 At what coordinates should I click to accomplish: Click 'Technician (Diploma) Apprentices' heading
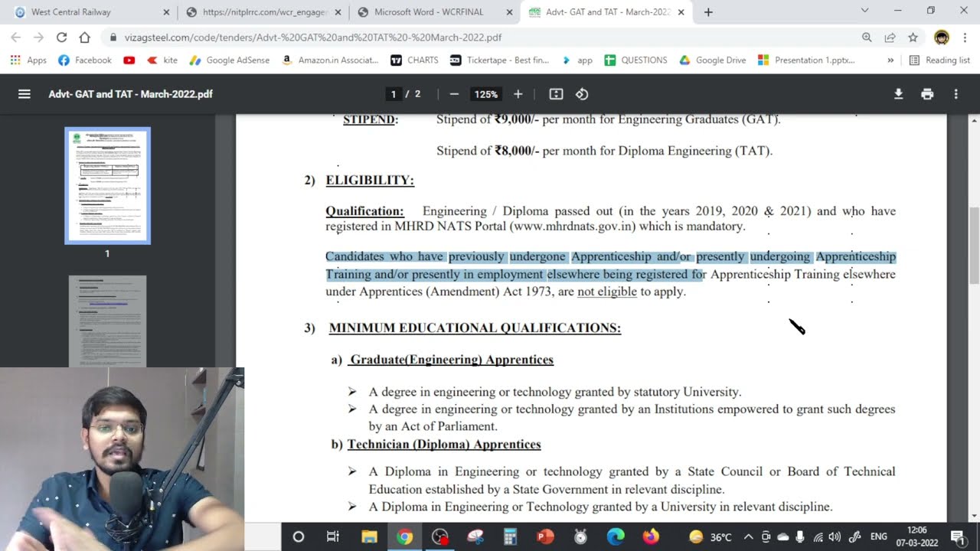(444, 445)
